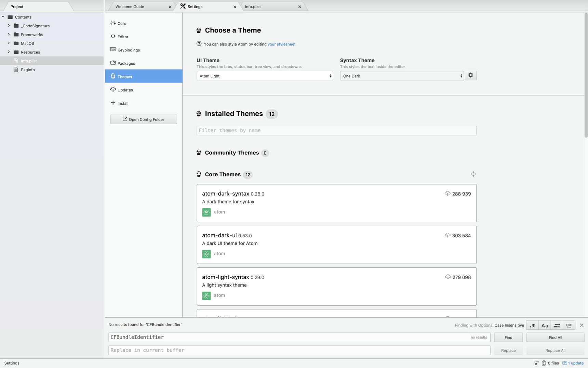Expand the Frameworks folder chevron
Viewport: 588px width, 368px height.
(x=9, y=34)
